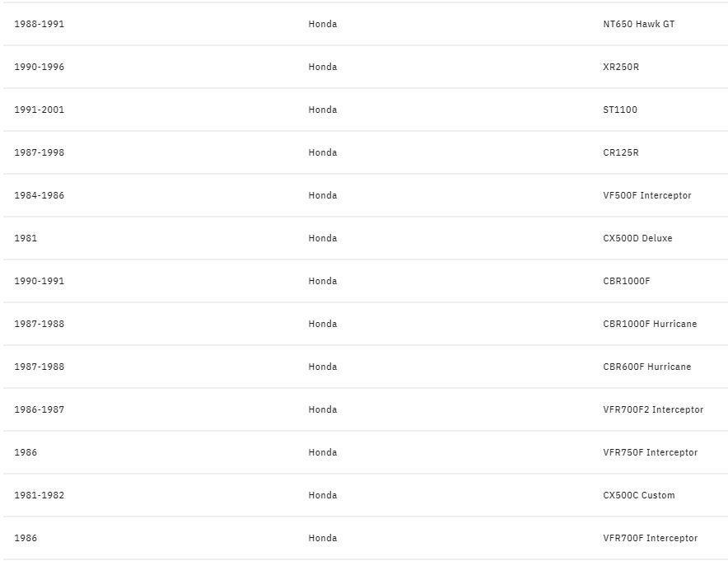Click the 1984-1986 year range cell
The height and width of the screenshot is (561, 728).
click(x=39, y=196)
